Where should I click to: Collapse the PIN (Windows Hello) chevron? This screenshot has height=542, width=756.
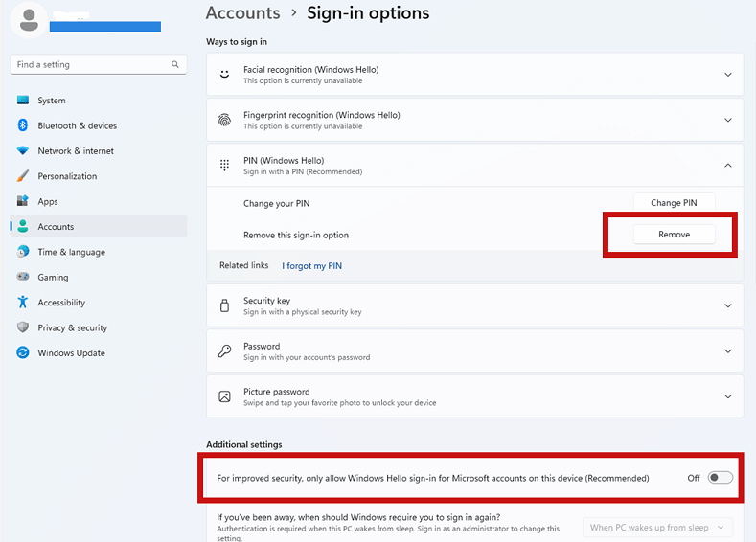click(728, 166)
